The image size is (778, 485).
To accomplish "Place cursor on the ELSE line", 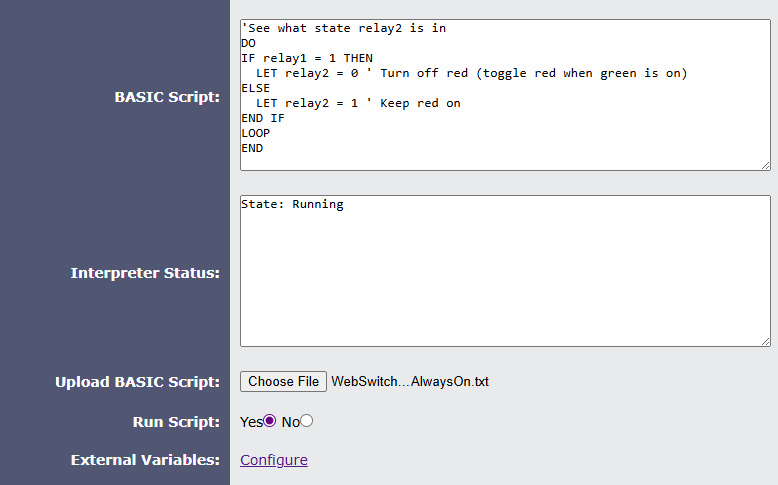I will (256, 88).
